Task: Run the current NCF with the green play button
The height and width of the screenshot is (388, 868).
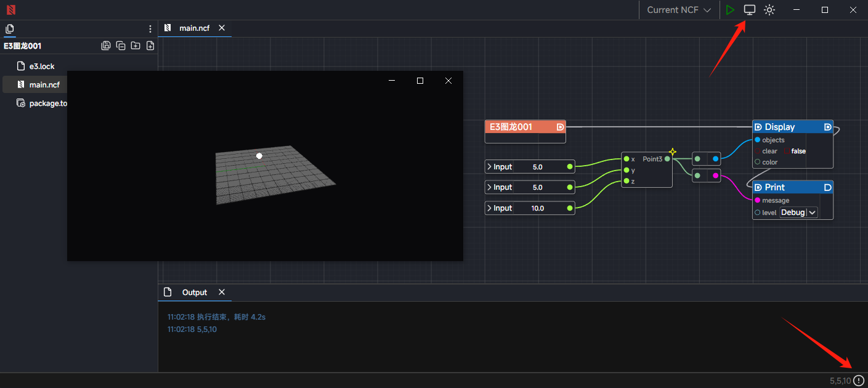Action: pyautogui.click(x=730, y=10)
